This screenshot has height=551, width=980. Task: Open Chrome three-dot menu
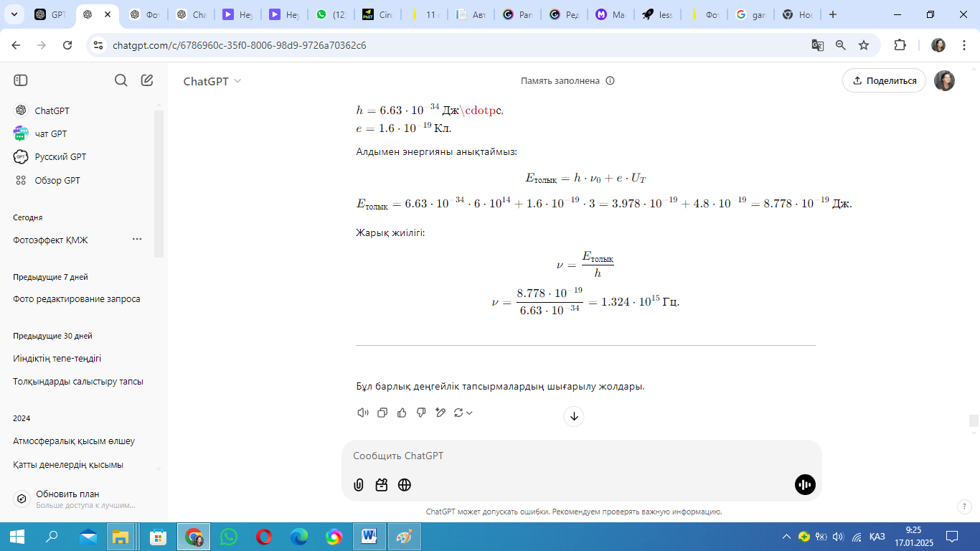coord(964,45)
